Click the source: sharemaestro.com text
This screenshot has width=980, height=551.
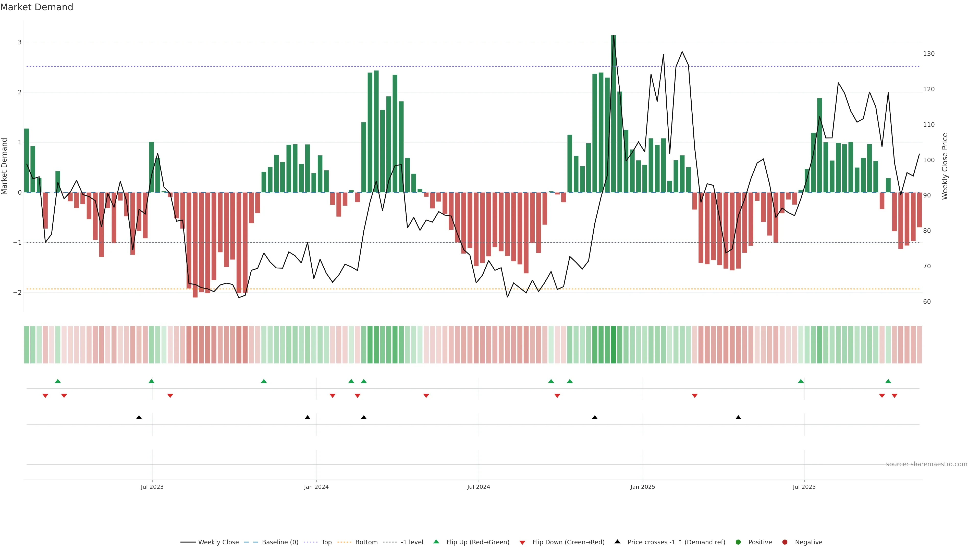tap(926, 464)
